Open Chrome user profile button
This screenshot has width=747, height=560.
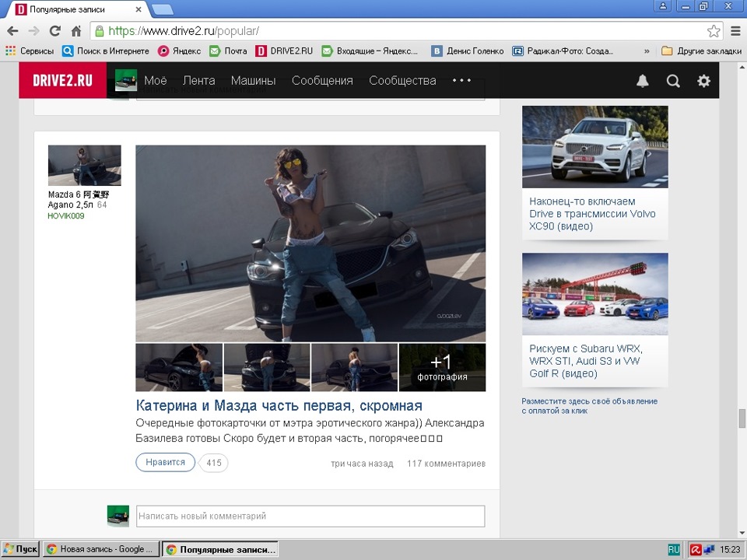point(663,6)
